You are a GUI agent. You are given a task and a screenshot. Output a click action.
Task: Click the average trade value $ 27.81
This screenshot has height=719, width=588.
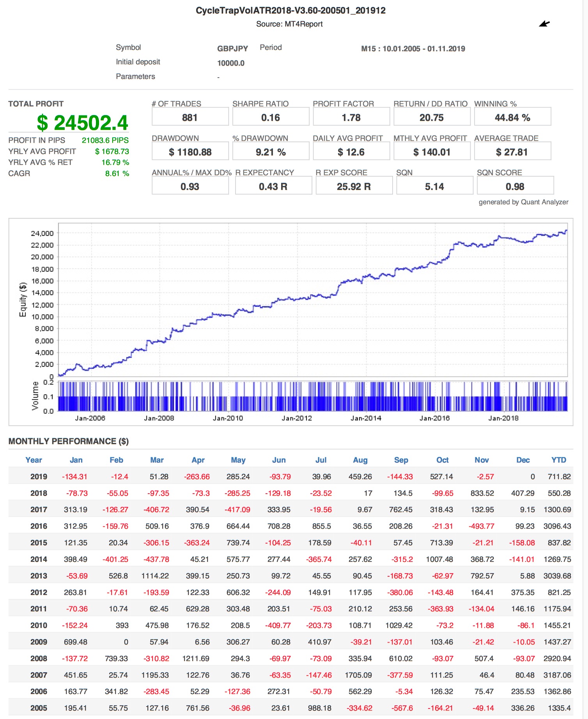(x=512, y=152)
